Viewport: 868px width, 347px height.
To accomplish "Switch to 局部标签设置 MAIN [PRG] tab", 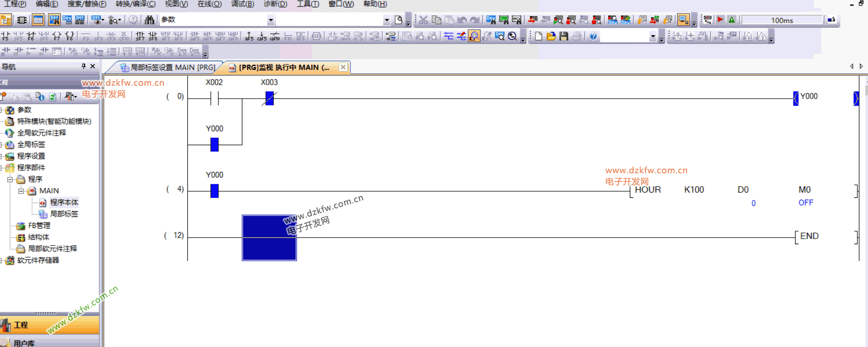I will click(x=167, y=68).
